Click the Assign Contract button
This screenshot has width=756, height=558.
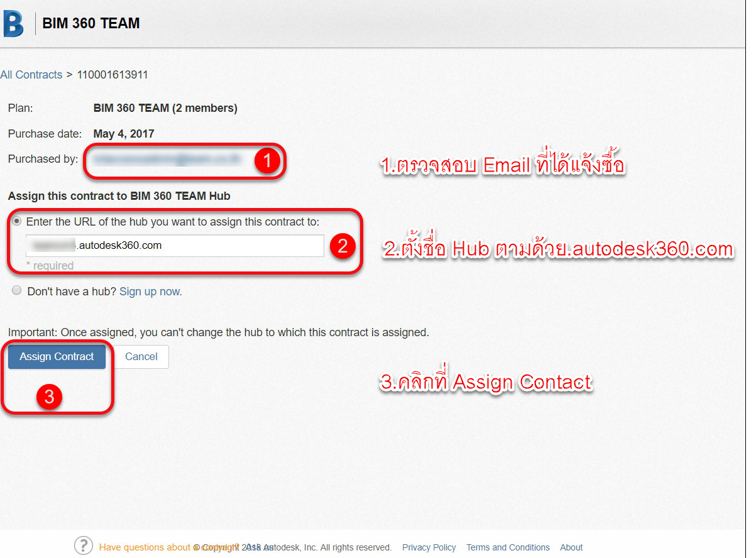click(57, 356)
